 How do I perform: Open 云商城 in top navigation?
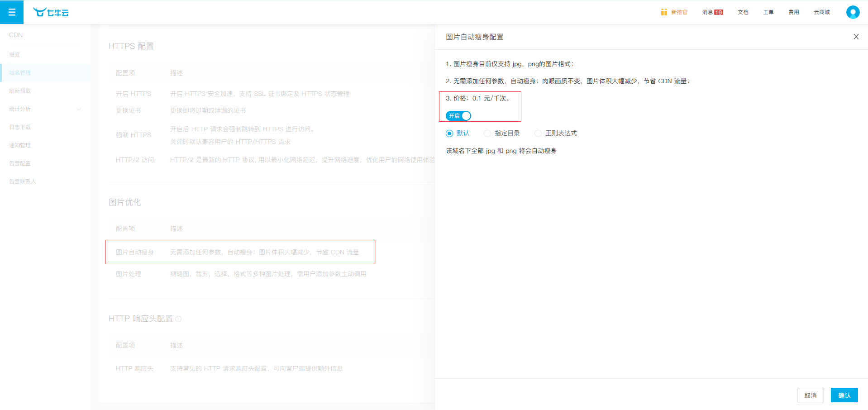pos(821,12)
